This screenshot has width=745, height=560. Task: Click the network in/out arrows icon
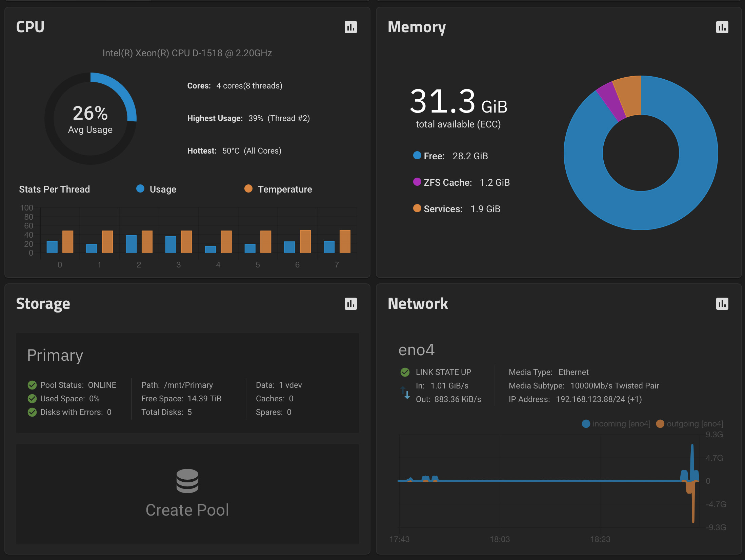pyautogui.click(x=405, y=393)
